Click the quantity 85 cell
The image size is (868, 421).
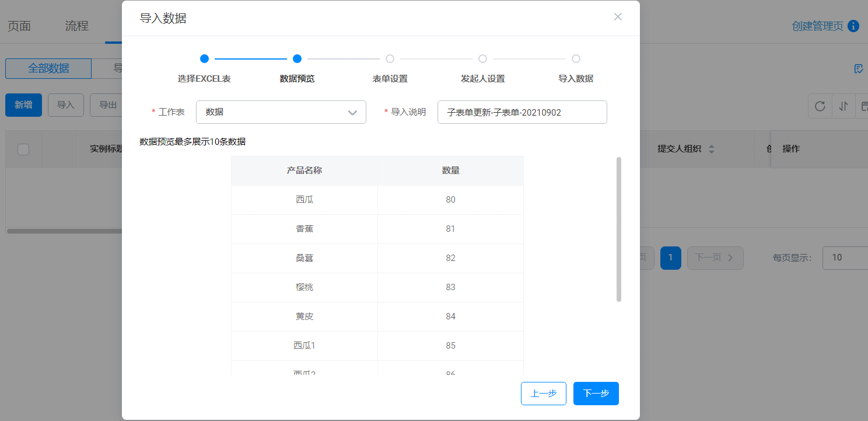[450, 346]
